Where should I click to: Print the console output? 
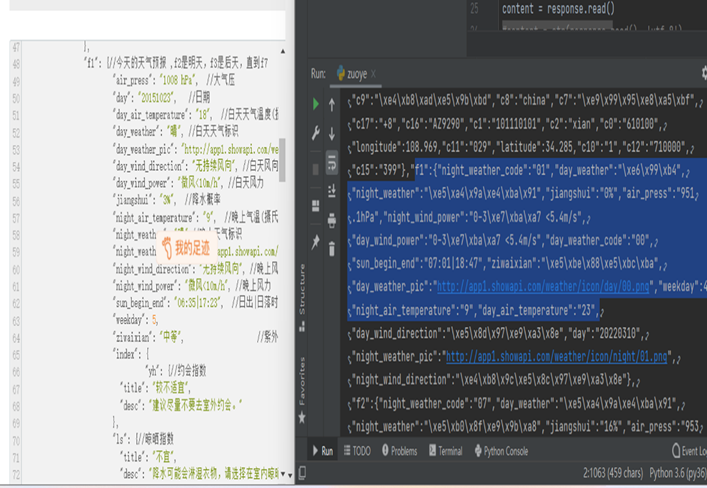click(x=332, y=220)
